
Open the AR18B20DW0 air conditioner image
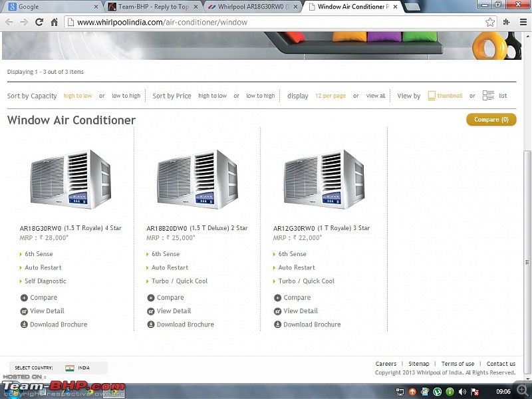[198, 179]
